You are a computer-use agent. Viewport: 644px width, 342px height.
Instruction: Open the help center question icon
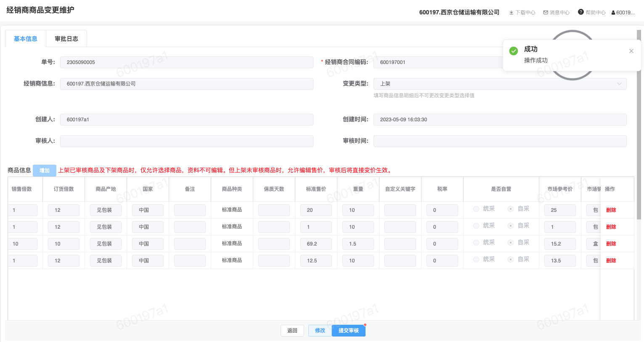click(x=581, y=12)
